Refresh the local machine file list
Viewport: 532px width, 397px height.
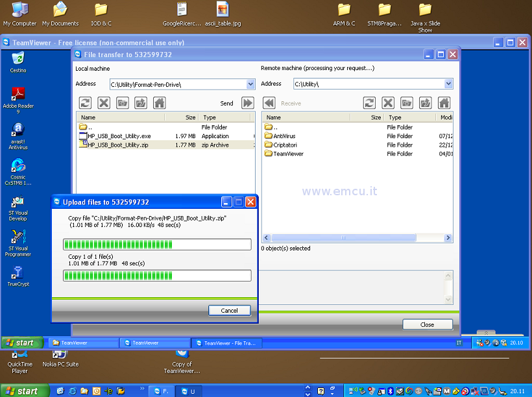(x=85, y=102)
